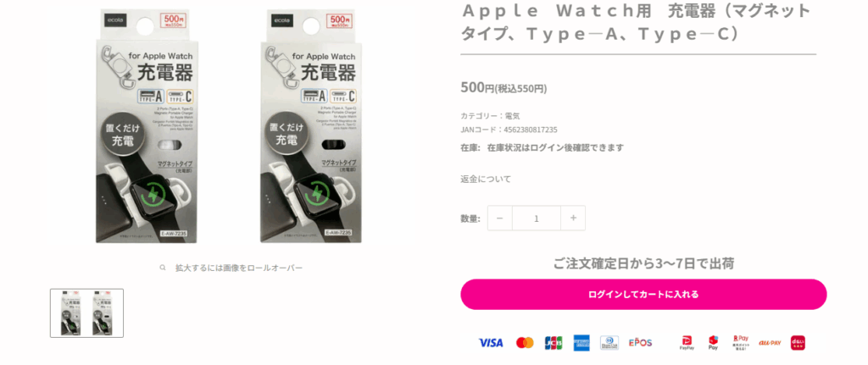Increase quantity with the plus button
The height and width of the screenshot is (365, 868).
(573, 218)
